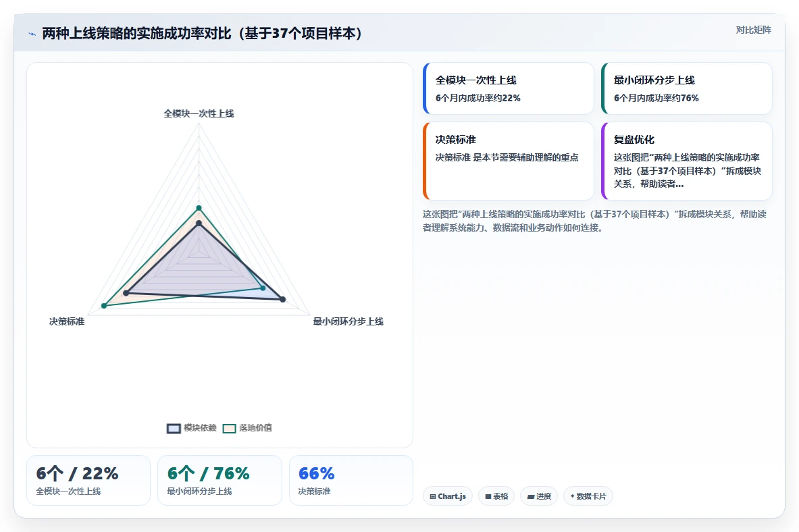799x532 pixels.
Task: Click the 进度 tag chip
Action: click(539, 496)
